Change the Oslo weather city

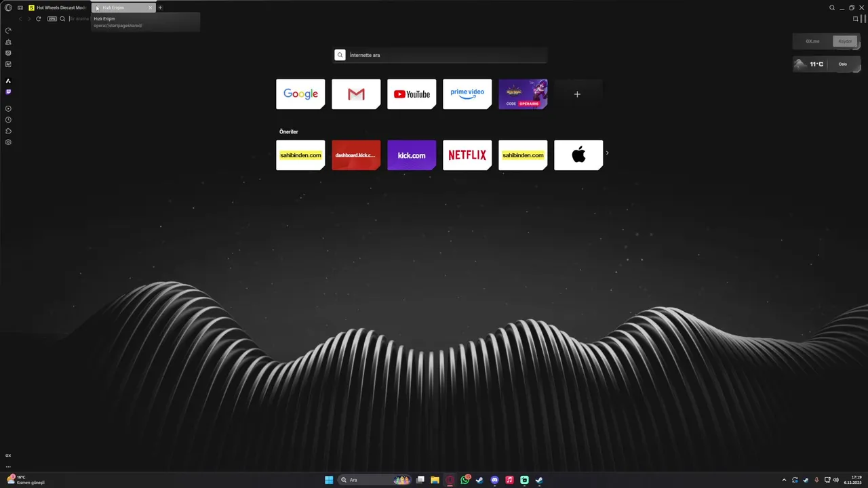click(x=843, y=64)
